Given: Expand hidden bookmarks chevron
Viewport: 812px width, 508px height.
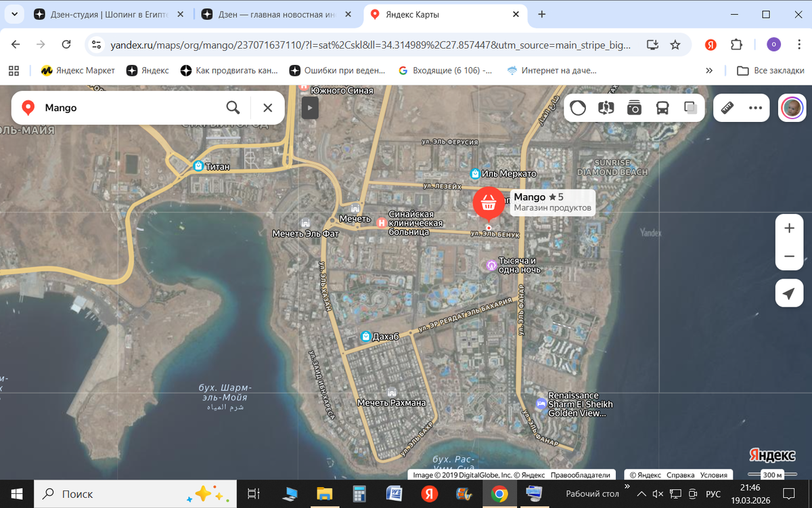Looking at the screenshot, I should coord(709,70).
